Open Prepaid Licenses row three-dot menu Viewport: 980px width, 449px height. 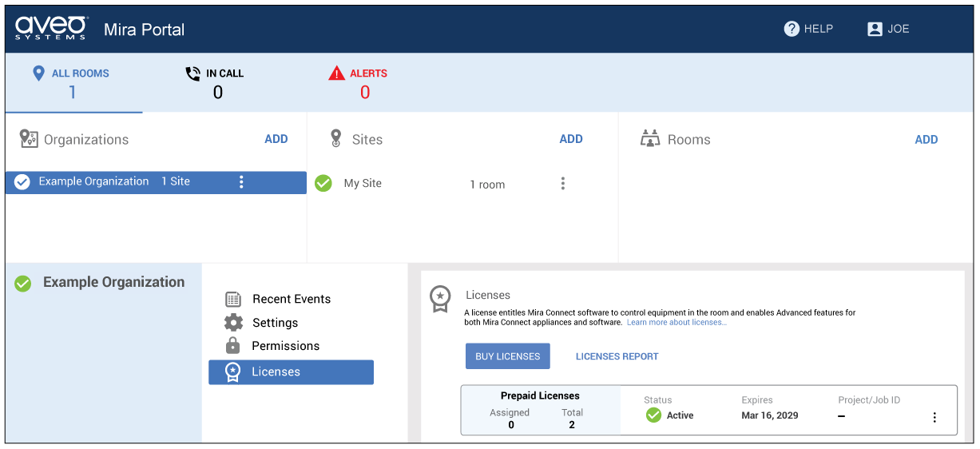(x=934, y=417)
